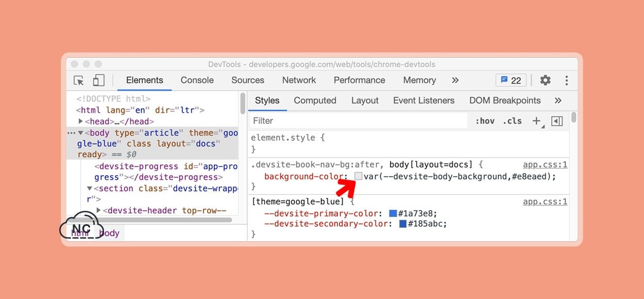Activate the inspect element picker icon

click(x=79, y=80)
